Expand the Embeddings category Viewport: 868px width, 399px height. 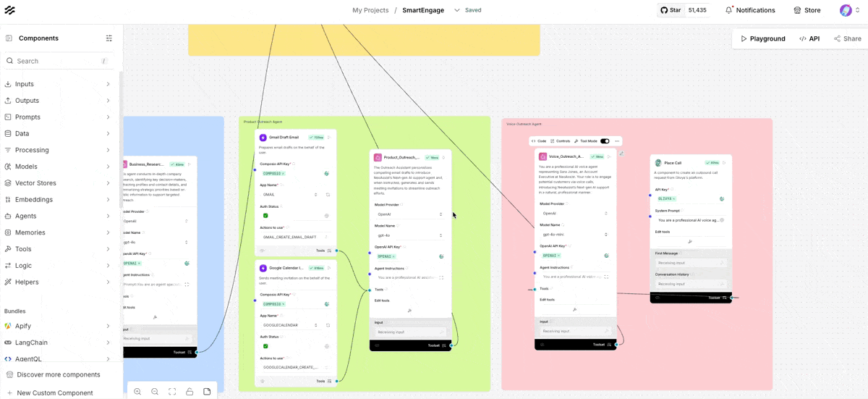tap(58, 199)
